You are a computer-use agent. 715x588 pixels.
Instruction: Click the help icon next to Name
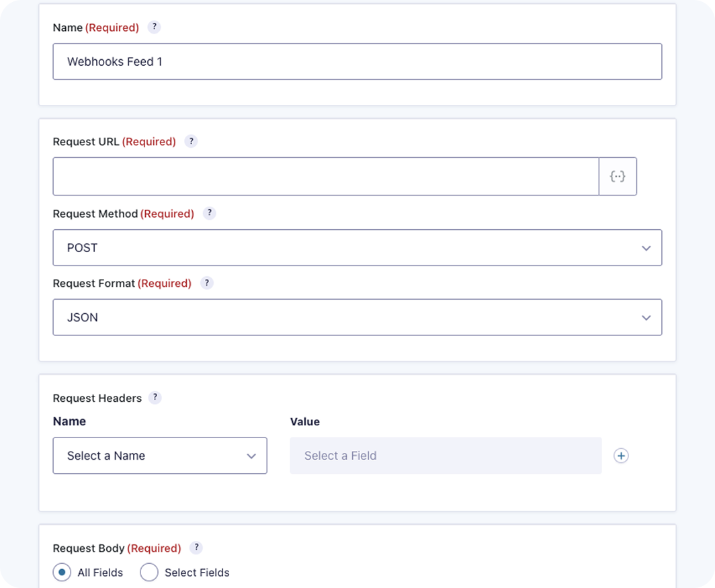155,28
